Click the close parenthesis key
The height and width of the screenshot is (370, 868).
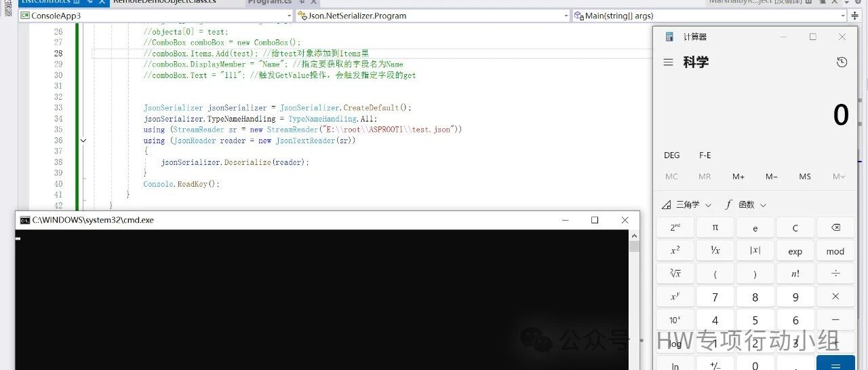coord(755,274)
